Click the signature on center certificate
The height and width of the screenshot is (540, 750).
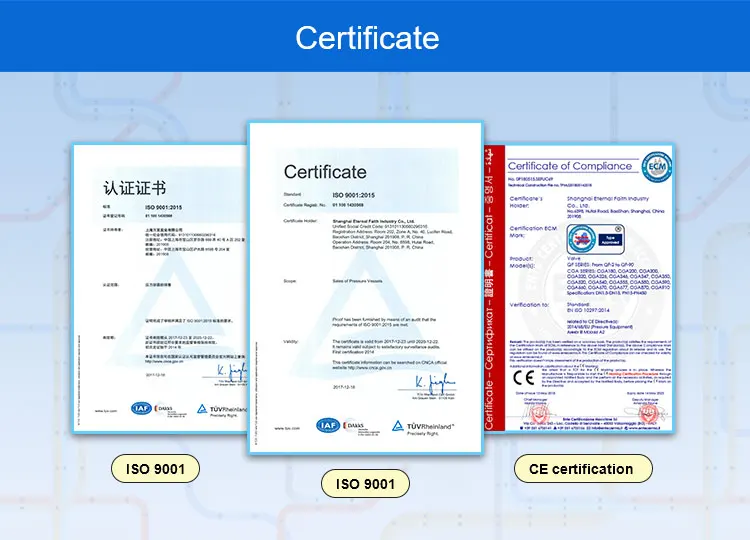coord(434,383)
